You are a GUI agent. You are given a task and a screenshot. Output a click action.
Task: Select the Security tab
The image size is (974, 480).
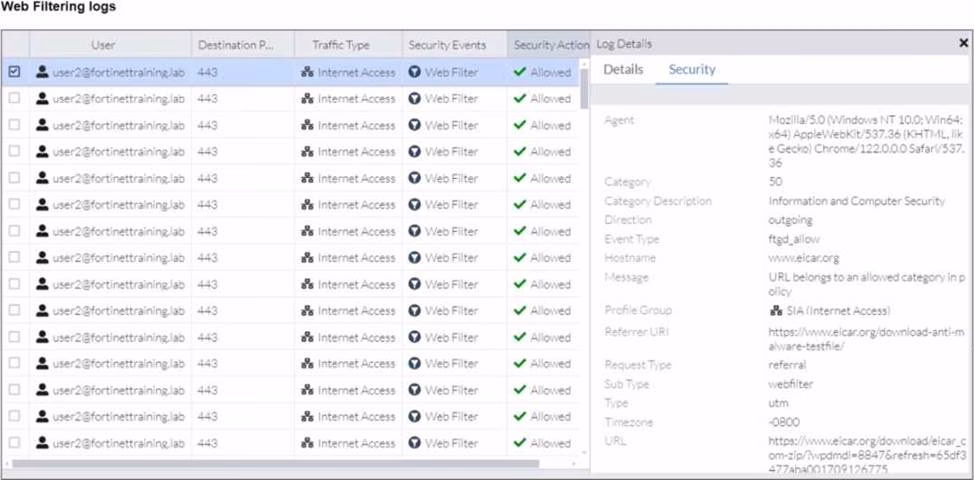tap(692, 69)
